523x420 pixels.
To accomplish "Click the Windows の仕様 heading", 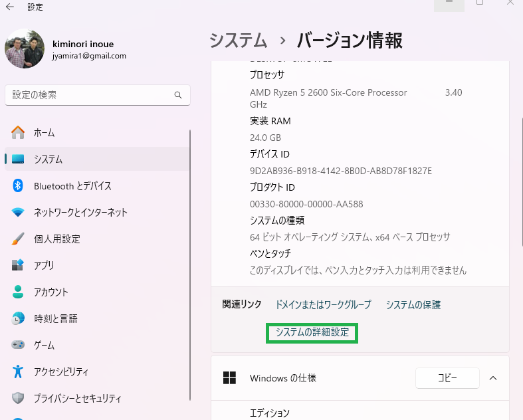I will (x=283, y=378).
